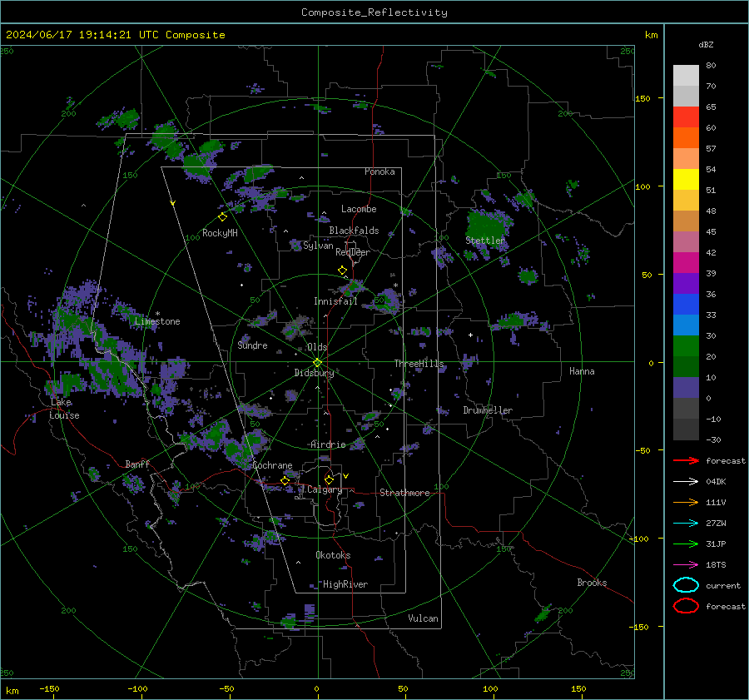Click the Cochrane town label
749x700 pixels.
click(x=272, y=465)
